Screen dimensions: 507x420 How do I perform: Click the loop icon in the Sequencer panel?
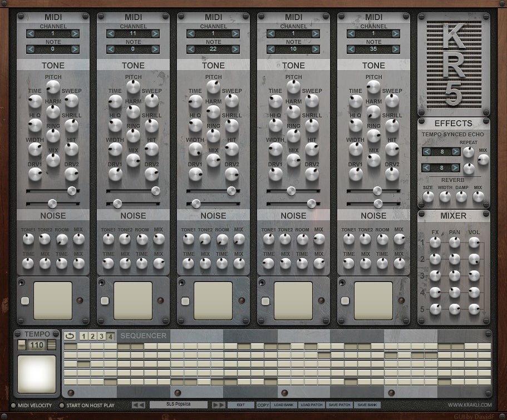click(x=70, y=335)
